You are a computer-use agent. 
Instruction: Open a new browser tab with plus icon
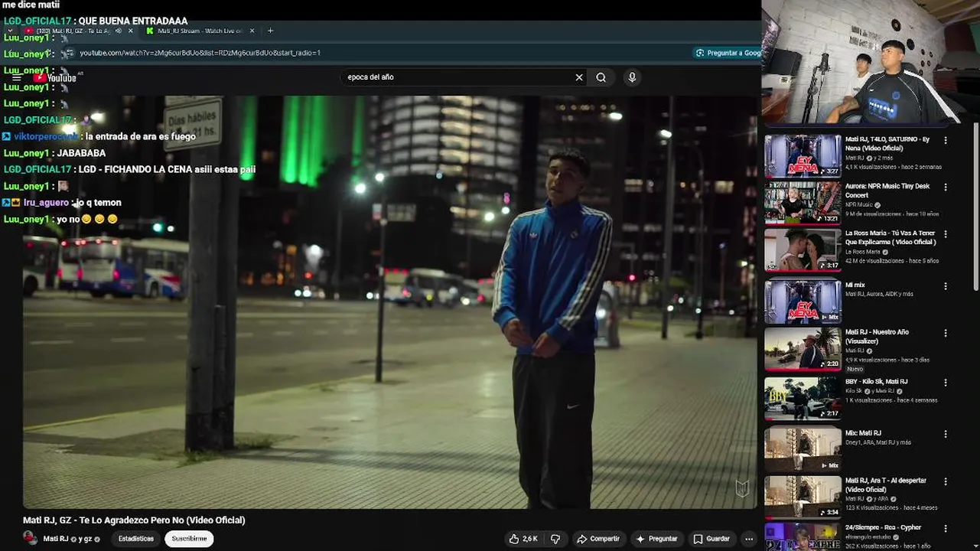(x=270, y=31)
